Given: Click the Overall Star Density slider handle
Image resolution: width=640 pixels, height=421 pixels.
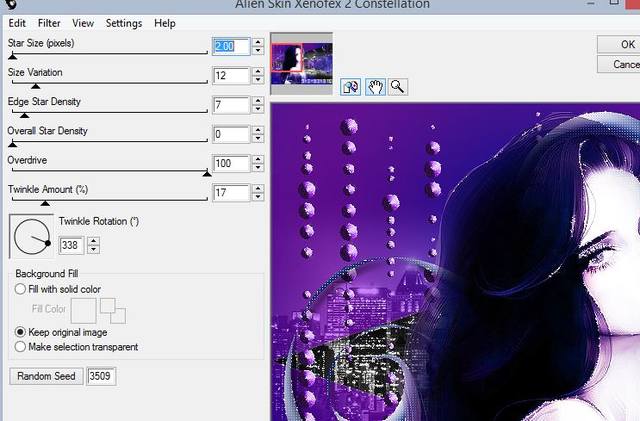Looking at the screenshot, I should coord(13,145).
